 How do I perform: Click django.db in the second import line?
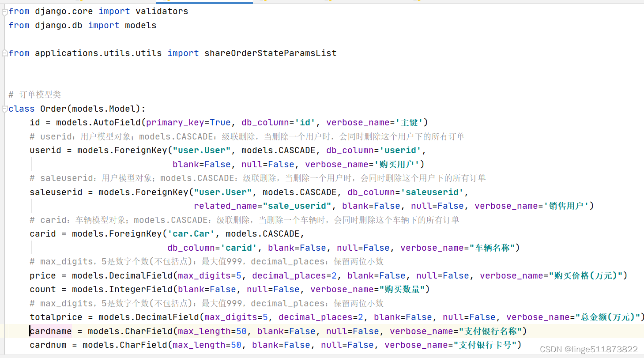(x=59, y=26)
